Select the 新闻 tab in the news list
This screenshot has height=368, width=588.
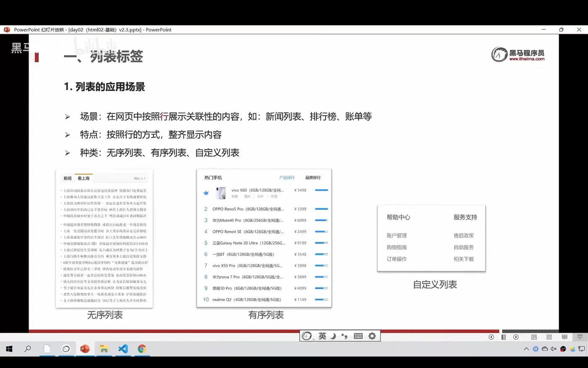[68, 178]
